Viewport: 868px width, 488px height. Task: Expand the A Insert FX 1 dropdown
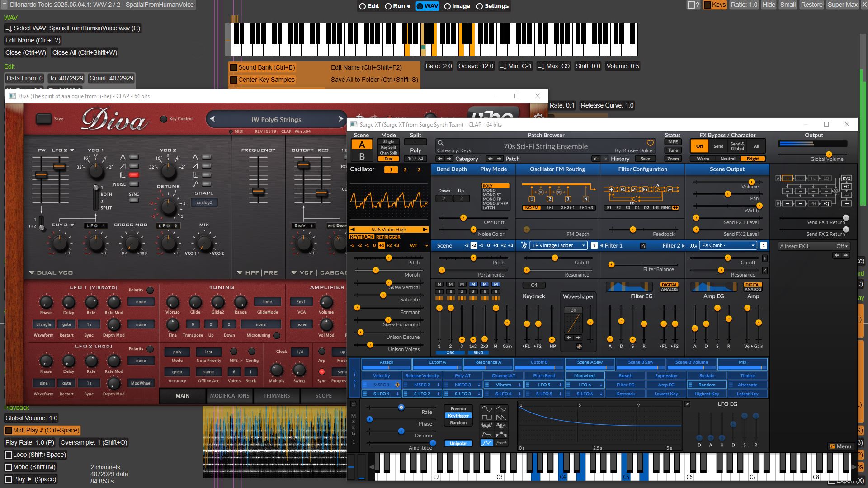(814, 246)
